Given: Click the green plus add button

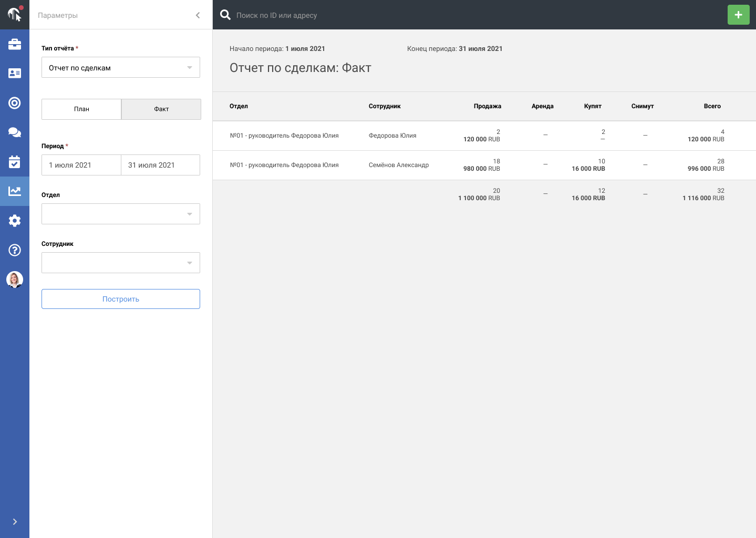Looking at the screenshot, I should point(738,15).
